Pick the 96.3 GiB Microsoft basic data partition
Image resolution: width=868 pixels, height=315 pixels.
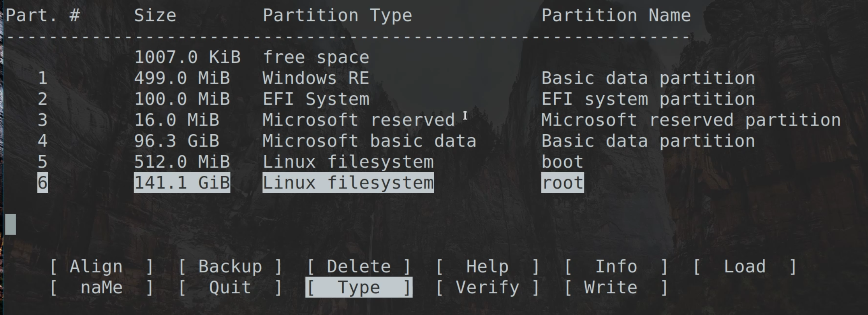click(x=369, y=141)
